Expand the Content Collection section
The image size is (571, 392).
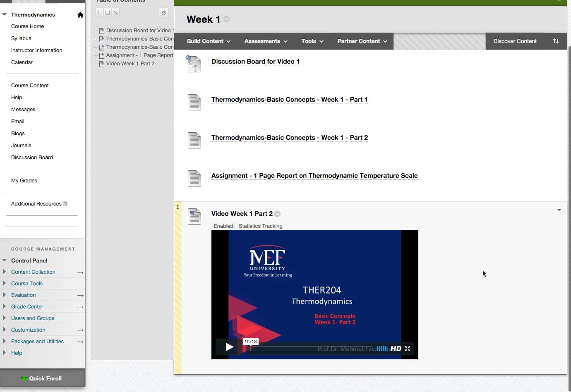(5, 272)
